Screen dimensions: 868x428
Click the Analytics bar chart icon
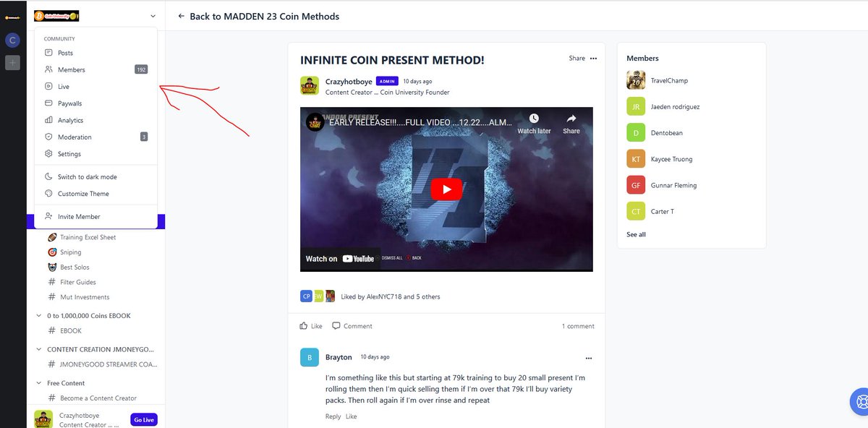tap(48, 120)
